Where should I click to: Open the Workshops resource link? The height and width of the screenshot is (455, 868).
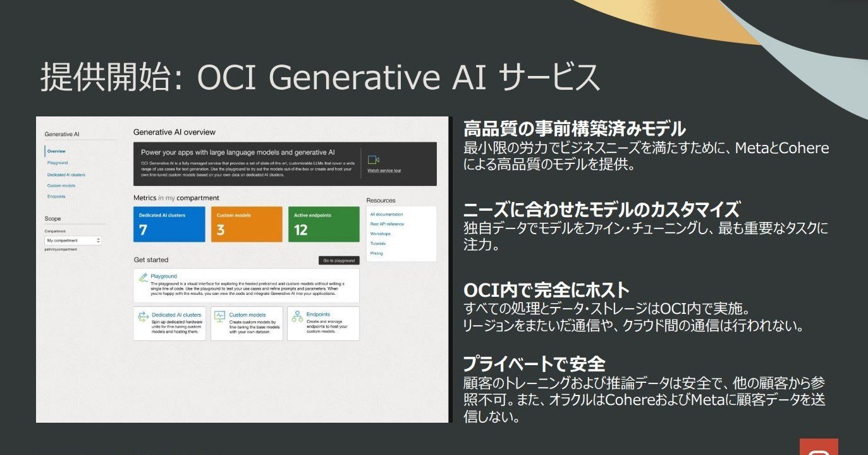pos(381,234)
